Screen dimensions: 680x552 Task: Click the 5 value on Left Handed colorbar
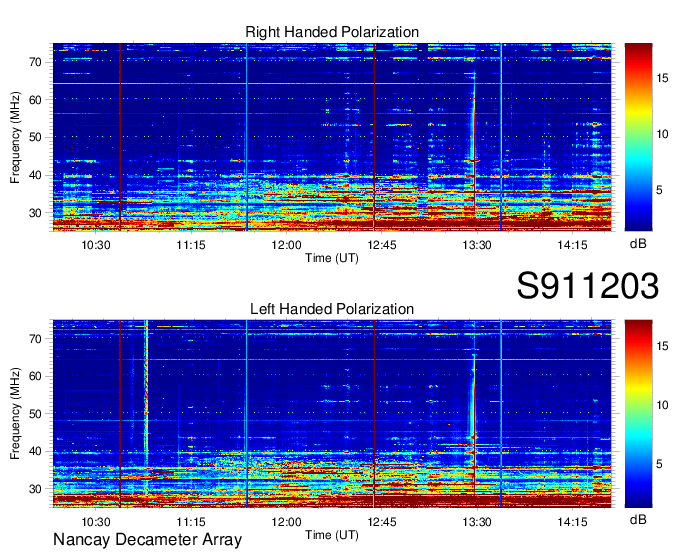(659, 464)
